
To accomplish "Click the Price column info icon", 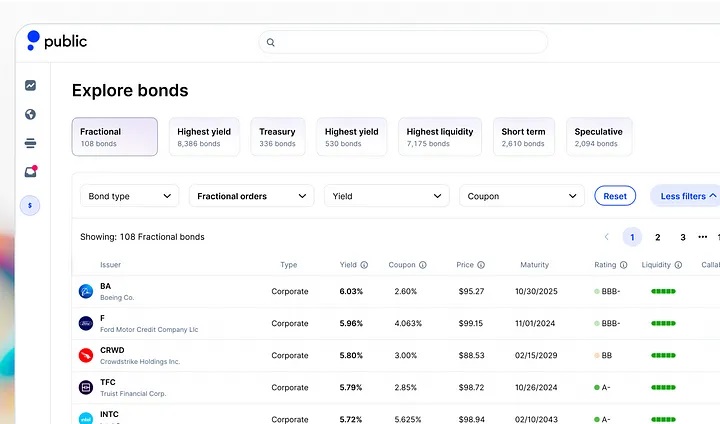I will (x=481, y=265).
